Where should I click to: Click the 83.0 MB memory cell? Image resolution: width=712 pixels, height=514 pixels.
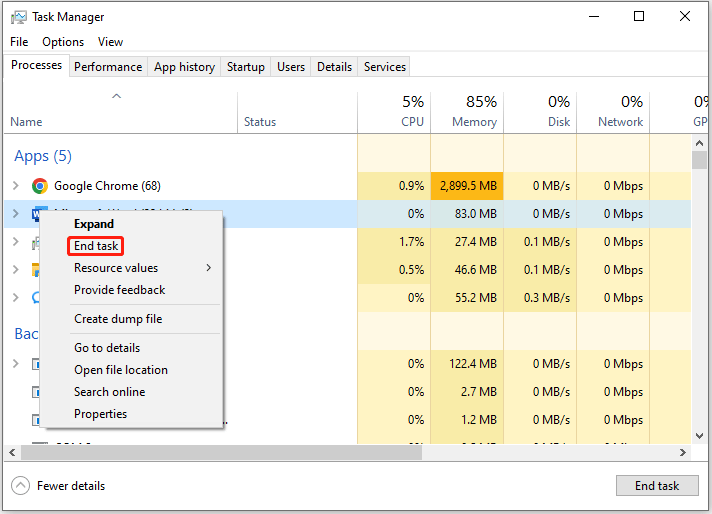point(467,213)
